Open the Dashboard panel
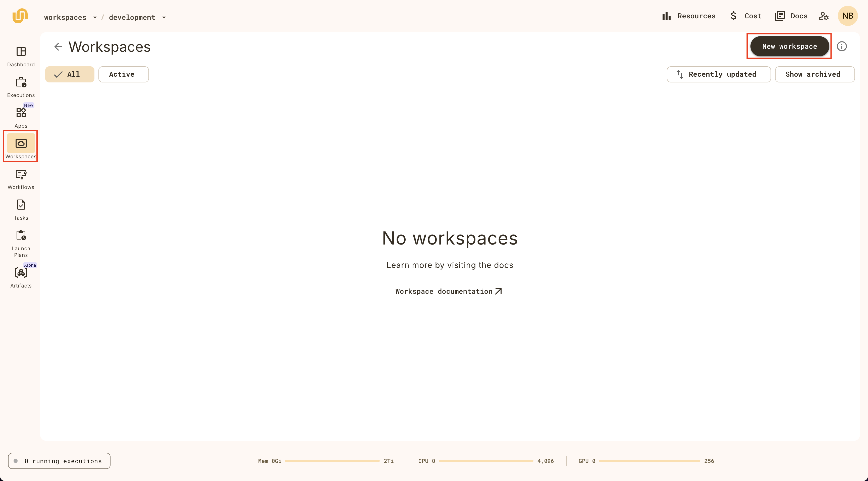 pos(21,56)
